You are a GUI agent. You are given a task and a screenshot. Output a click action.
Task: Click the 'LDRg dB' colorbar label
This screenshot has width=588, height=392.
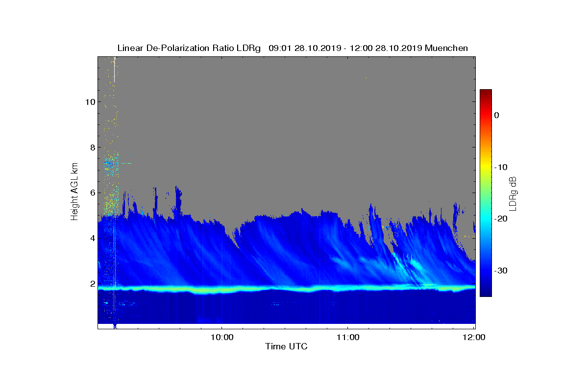pos(513,194)
